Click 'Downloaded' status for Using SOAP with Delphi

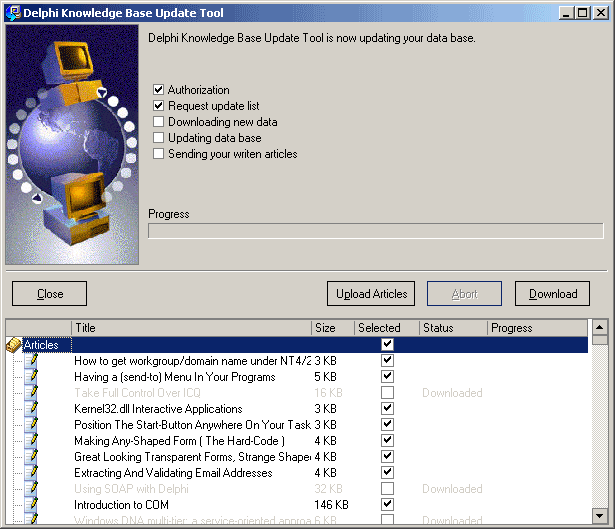452,489
